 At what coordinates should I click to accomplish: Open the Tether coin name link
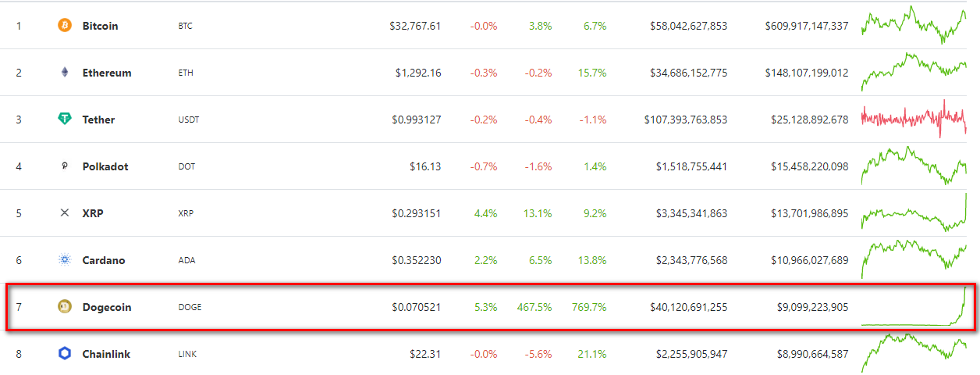tap(98, 120)
